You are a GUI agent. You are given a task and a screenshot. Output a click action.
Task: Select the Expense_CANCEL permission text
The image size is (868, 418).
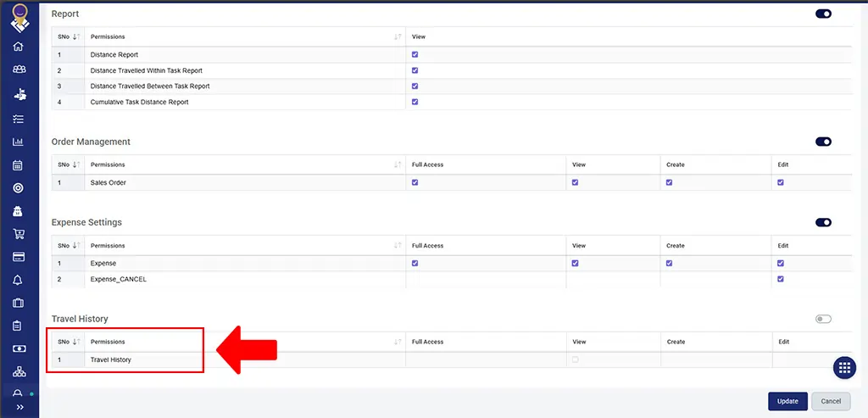[119, 280]
